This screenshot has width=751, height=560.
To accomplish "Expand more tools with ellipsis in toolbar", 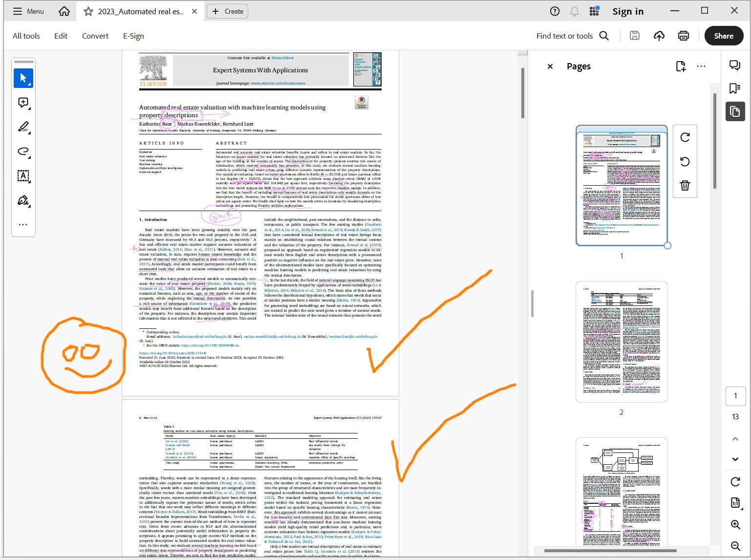I will pyautogui.click(x=23, y=224).
